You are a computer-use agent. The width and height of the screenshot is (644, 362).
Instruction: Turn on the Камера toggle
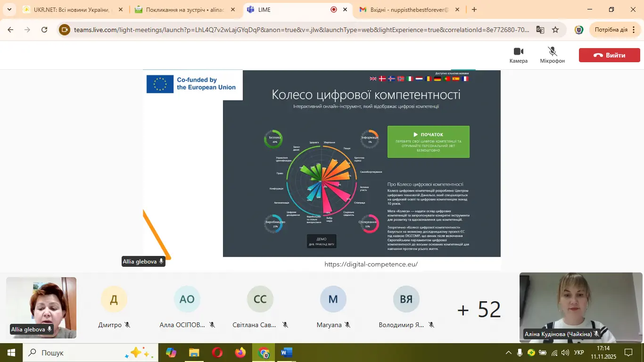coord(518,55)
